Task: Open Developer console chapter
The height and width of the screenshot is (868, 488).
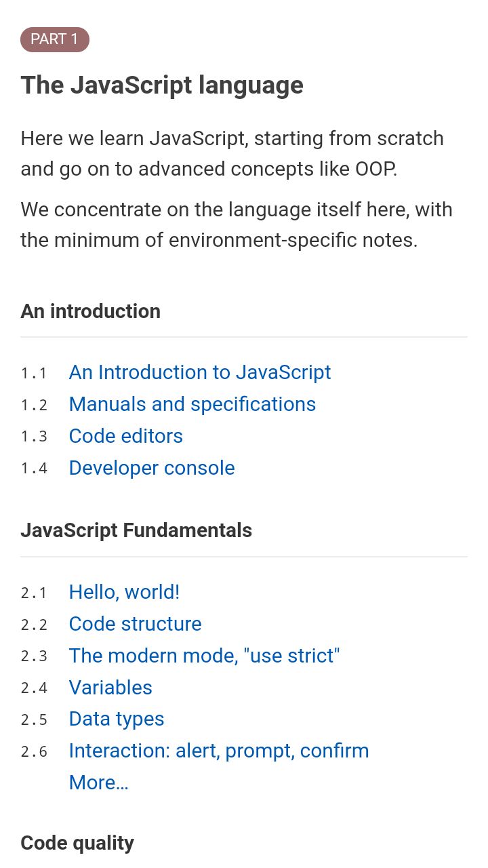Action: [x=152, y=468]
